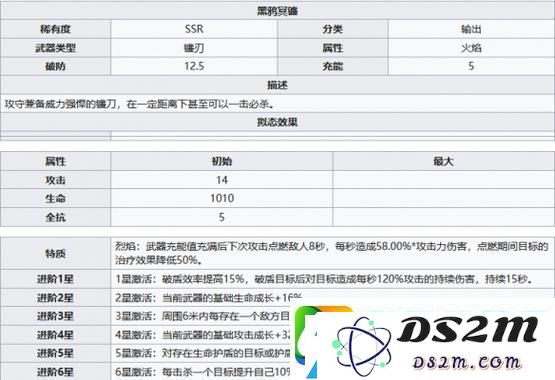Select the 属性 label beside 火焰
The image size is (555, 380).
click(x=332, y=48)
